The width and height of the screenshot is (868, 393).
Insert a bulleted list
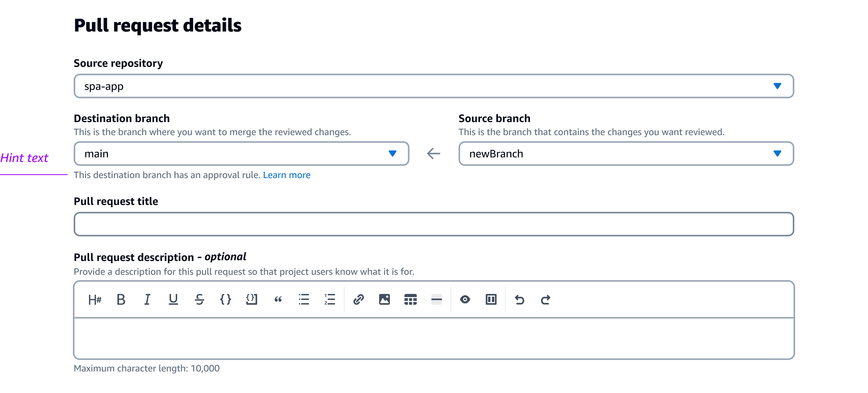pos(304,299)
